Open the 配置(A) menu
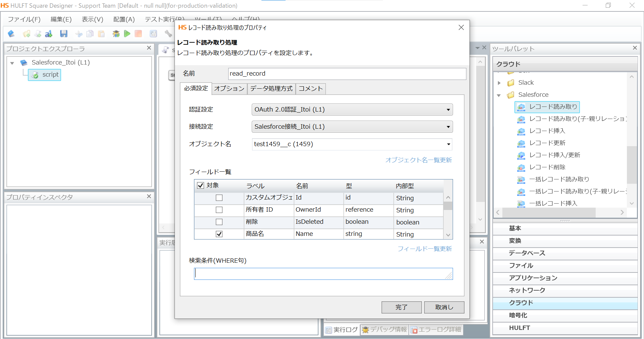The height and width of the screenshot is (339, 644). [124, 19]
